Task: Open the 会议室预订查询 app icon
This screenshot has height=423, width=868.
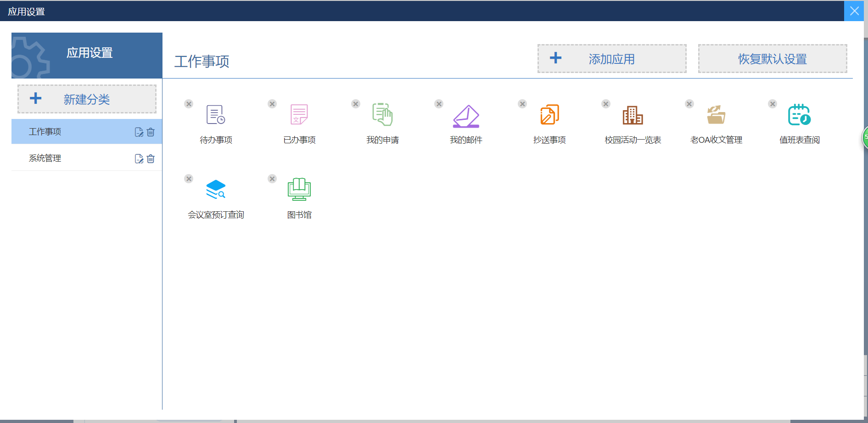Action: pyautogui.click(x=215, y=189)
